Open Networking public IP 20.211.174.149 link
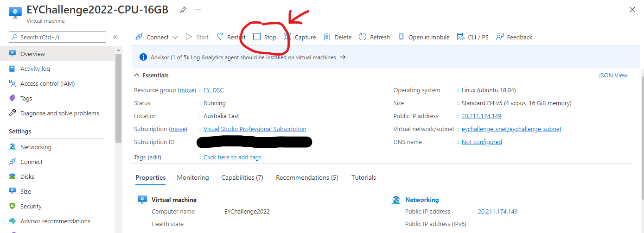The width and height of the screenshot is (644, 233). (x=497, y=212)
